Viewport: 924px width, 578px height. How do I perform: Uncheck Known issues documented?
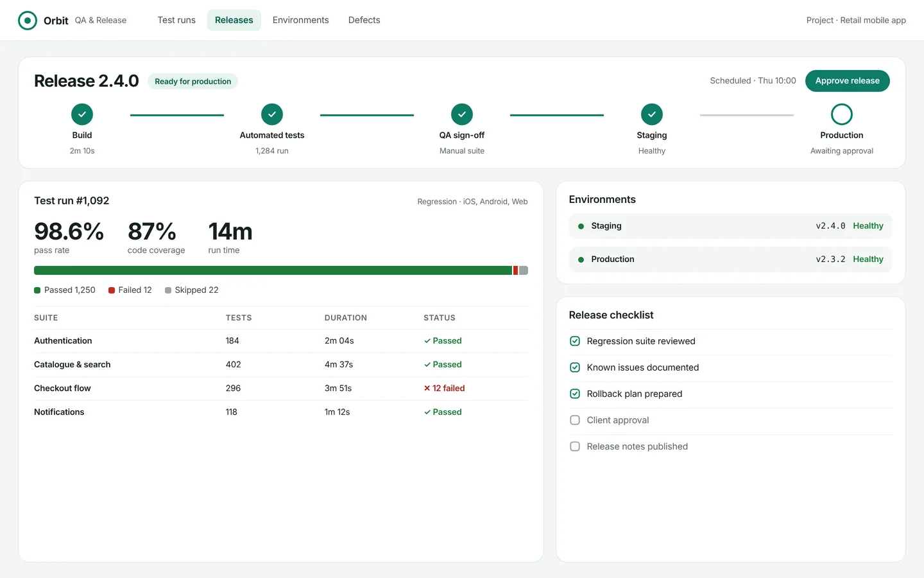[575, 367]
